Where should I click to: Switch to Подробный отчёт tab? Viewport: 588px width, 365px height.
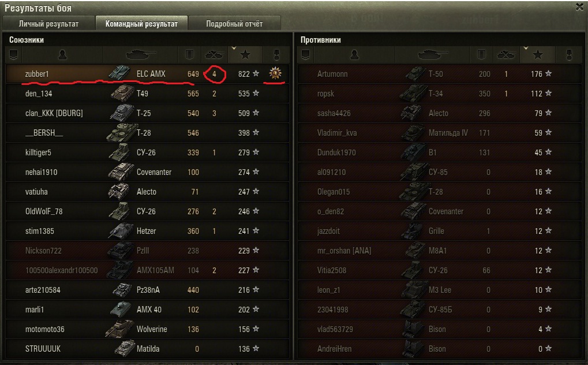[234, 24]
